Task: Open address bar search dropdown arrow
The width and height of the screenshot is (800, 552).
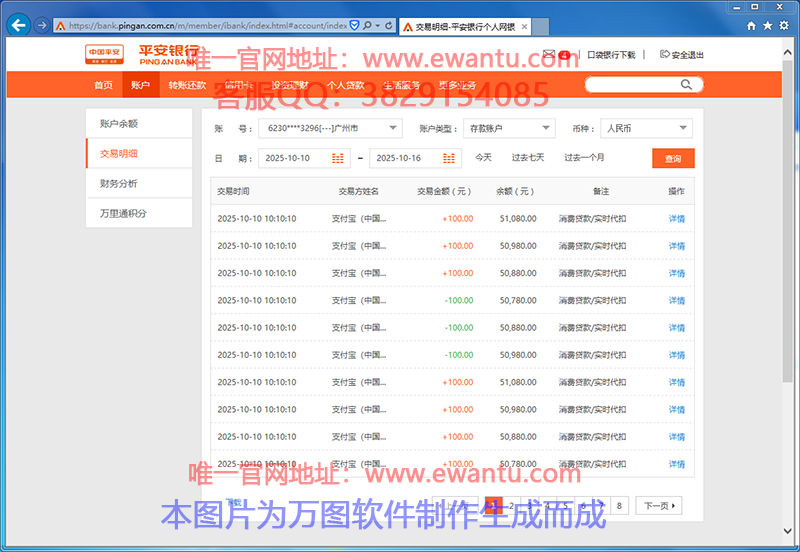Action: coord(378,25)
